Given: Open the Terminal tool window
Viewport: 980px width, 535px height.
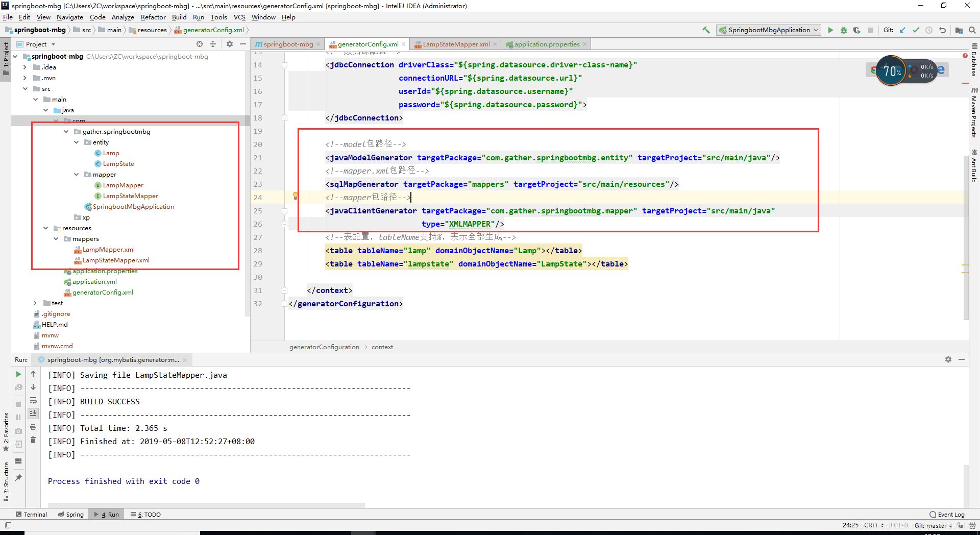Looking at the screenshot, I should [x=31, y=514].
